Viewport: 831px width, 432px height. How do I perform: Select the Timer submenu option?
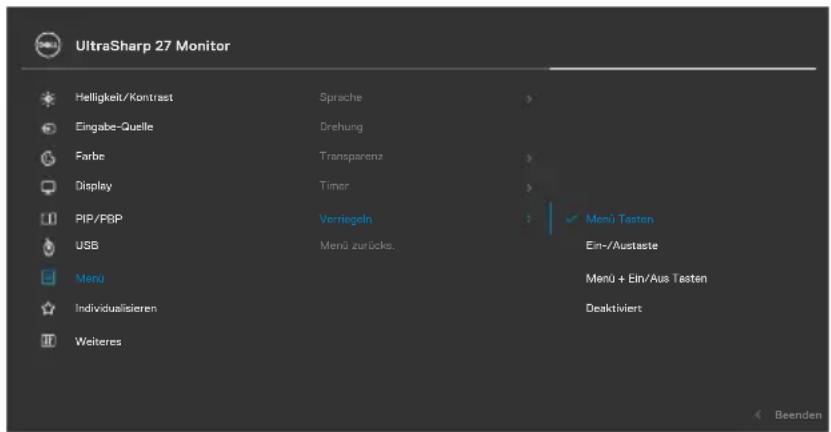pos(334,186)
